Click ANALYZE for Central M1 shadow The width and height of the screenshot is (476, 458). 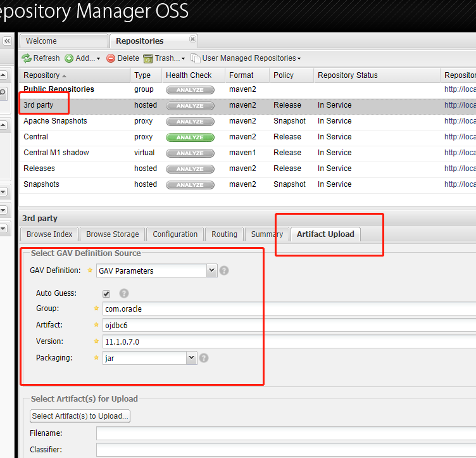tap(190, 153)
